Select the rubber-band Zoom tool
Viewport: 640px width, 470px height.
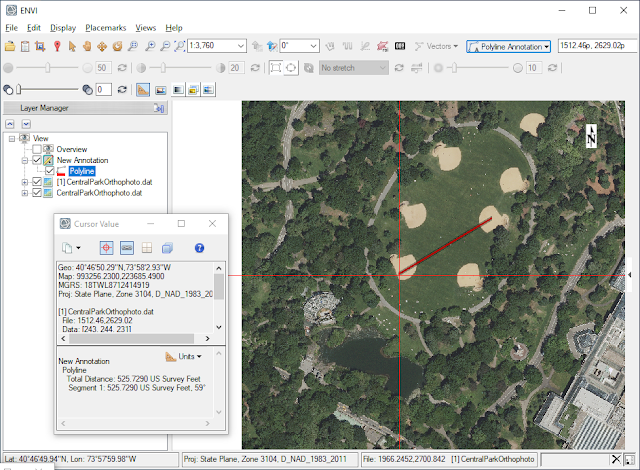pyautogui.click(x=133, y=46)
